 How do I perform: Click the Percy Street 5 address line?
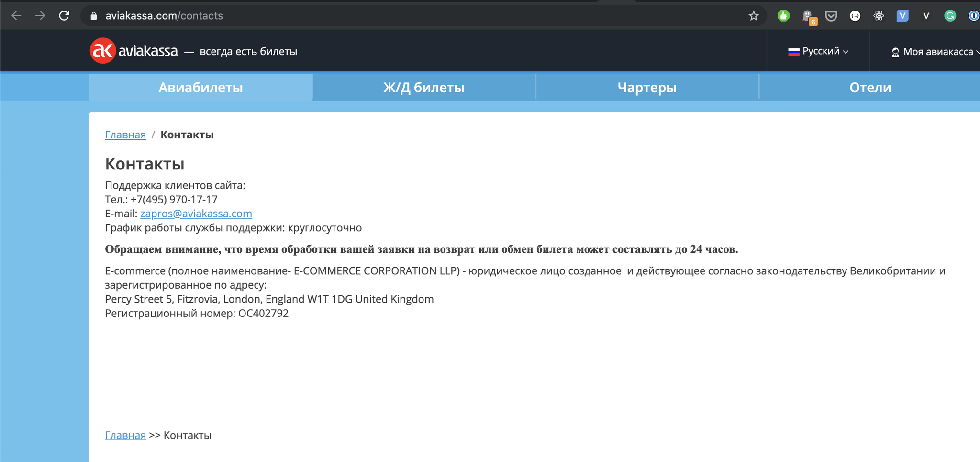269,299
